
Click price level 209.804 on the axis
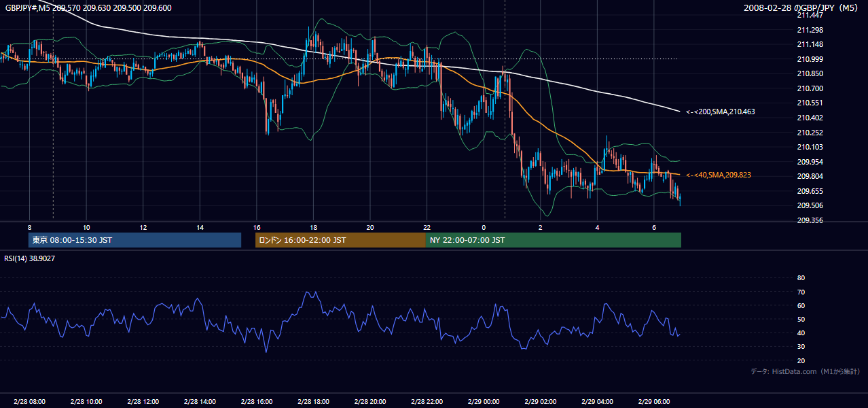point(810,176)
